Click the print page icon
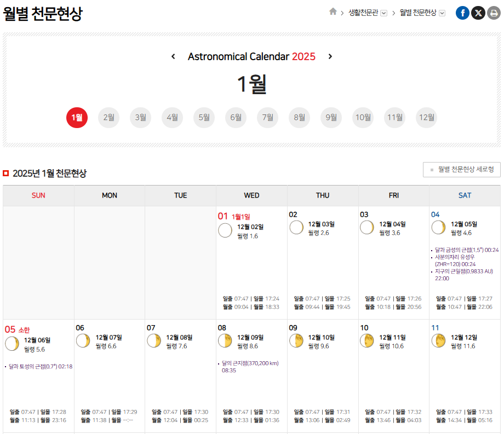The height and width of the screenshot is (434, 504). click(494, 13)
